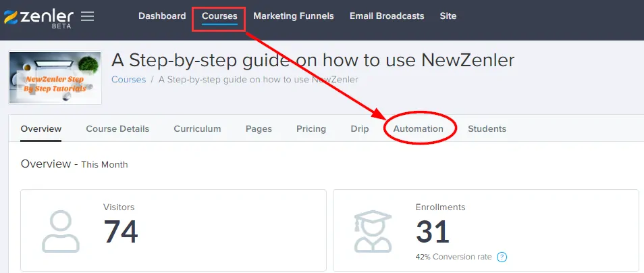Open the Pages tab

tap(259, 128)
